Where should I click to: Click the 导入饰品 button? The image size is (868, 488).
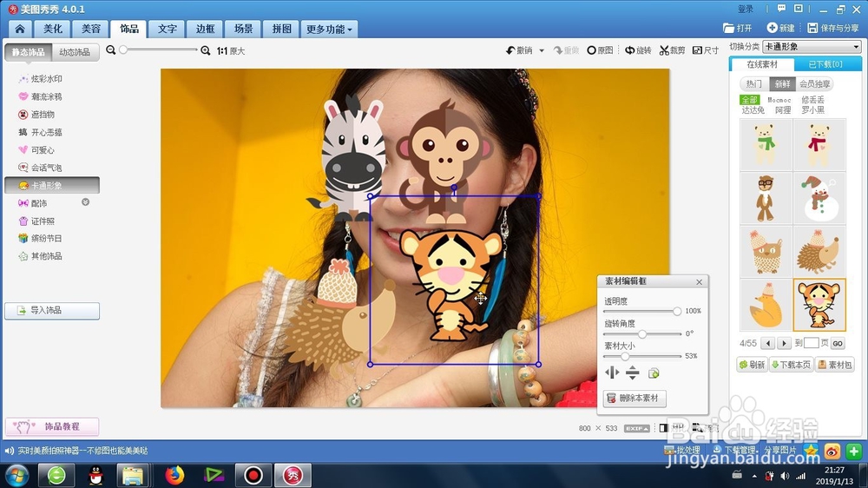pyautogui.click(x=52, y=311)
